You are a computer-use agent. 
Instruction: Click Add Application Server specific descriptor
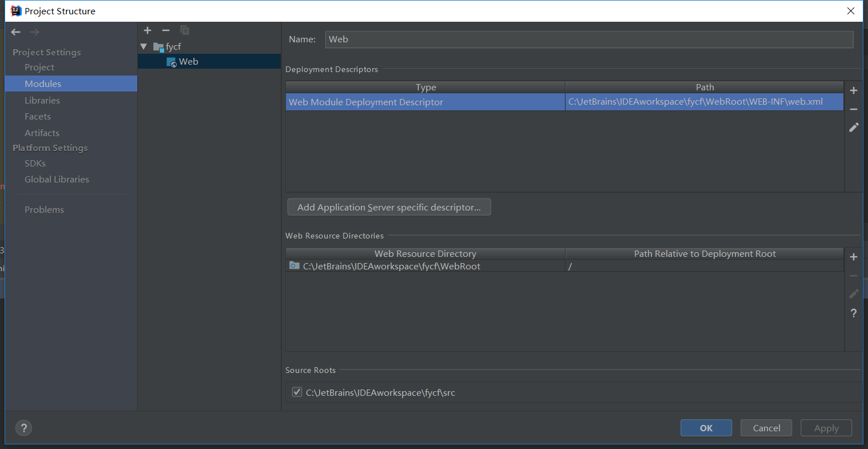click(x=389, y=206)
